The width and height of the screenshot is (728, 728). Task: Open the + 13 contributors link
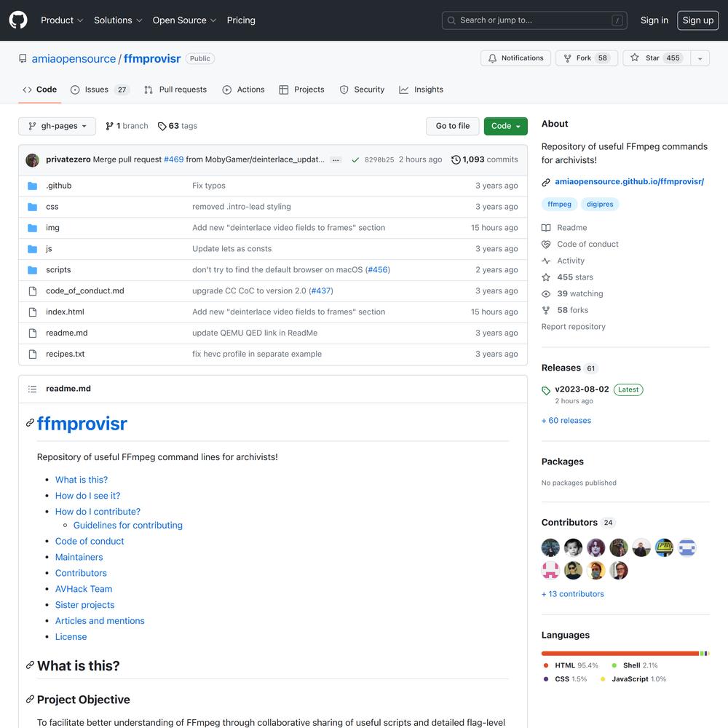pos(572,594)
